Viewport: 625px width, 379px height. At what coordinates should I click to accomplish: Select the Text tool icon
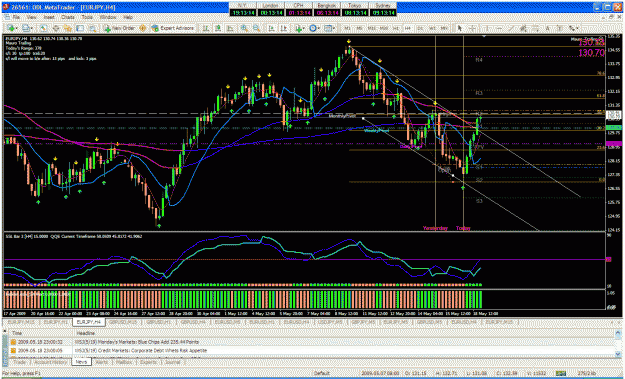[548, 28]
